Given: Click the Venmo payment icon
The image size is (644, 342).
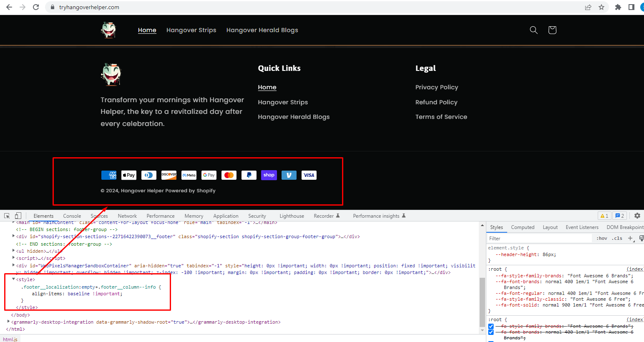Looking at the screenshot, I should click(x=289, y=175).
